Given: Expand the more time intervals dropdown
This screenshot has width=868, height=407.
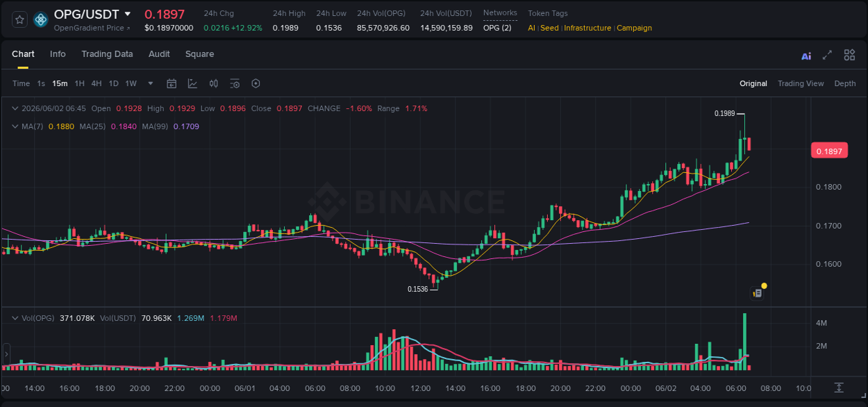Looking at the screenshot, I should pyautogui.click(x=151, y=83).
